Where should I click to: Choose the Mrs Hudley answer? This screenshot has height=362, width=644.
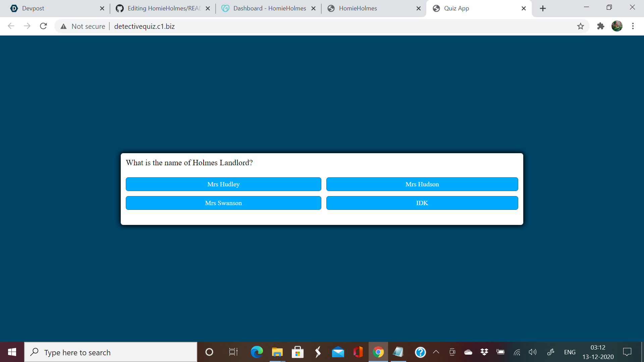coord(223,184)
